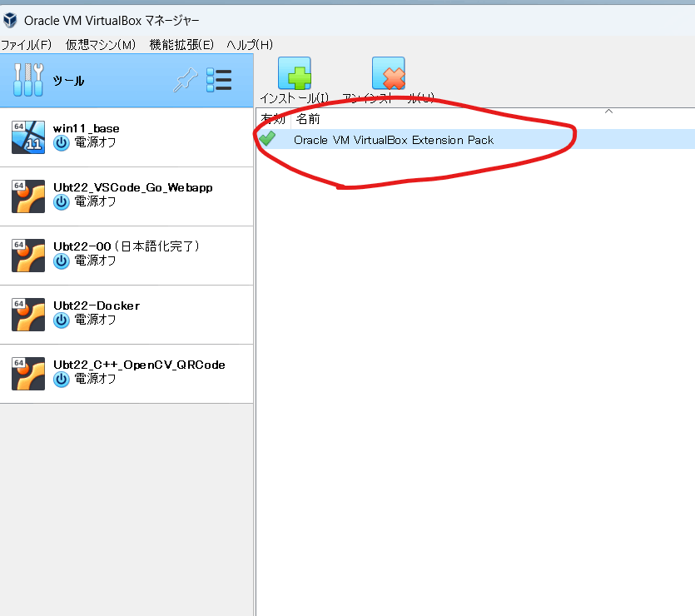Select the Ubt22_C++_OpenCV_QRCode machine name
This screenshot has width=695, height=616.
point(139,365)
